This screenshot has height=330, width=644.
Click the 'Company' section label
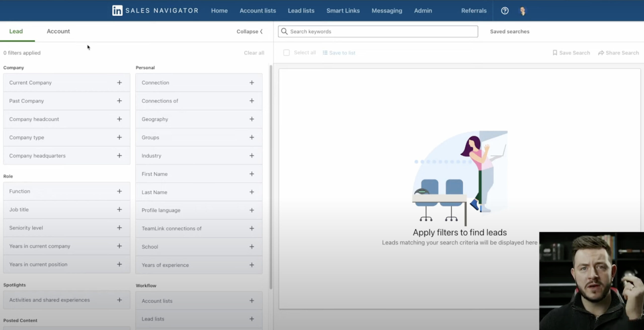[14, 68]
